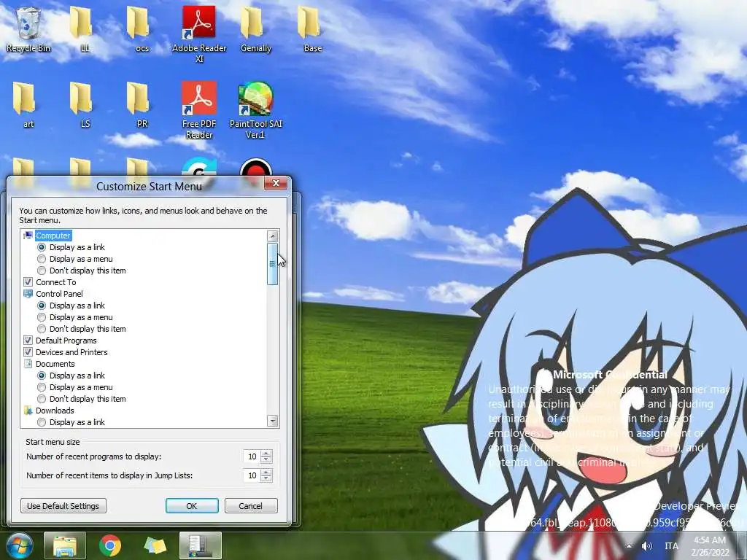Open the folders icon next to Chrome

click(x=155, y=545)
